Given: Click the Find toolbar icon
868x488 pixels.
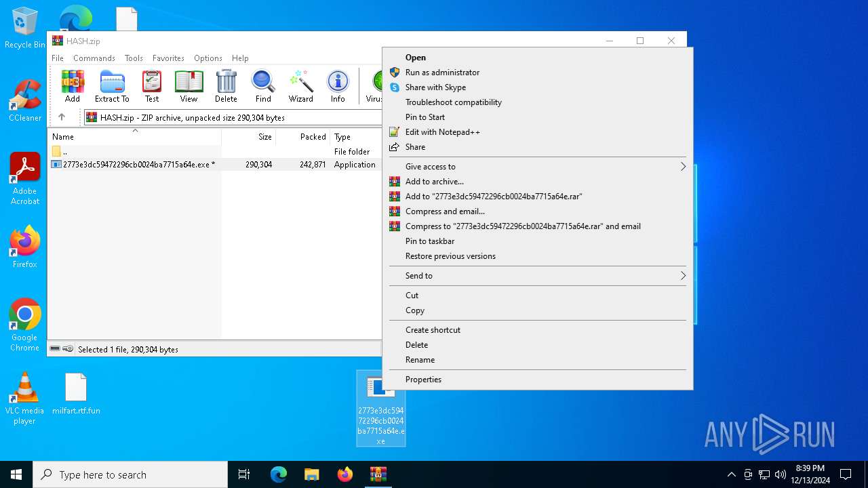Looking at the screenshot, I should 263,86.
